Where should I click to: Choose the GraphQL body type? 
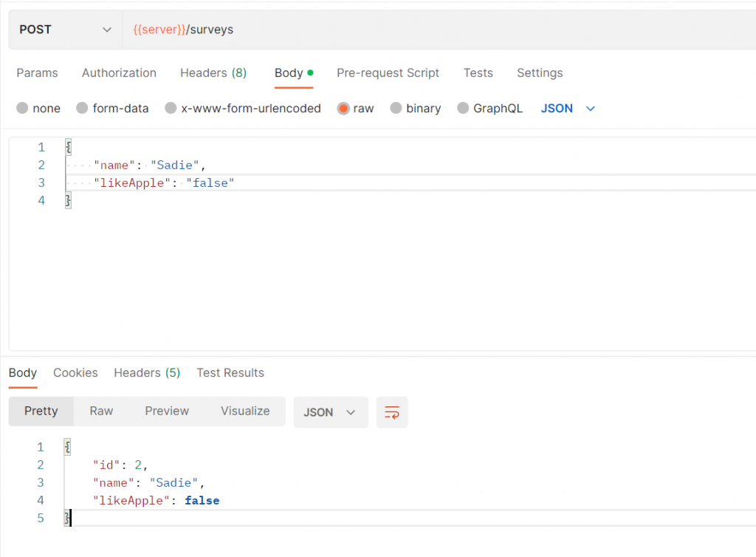[x=463, y=108]
